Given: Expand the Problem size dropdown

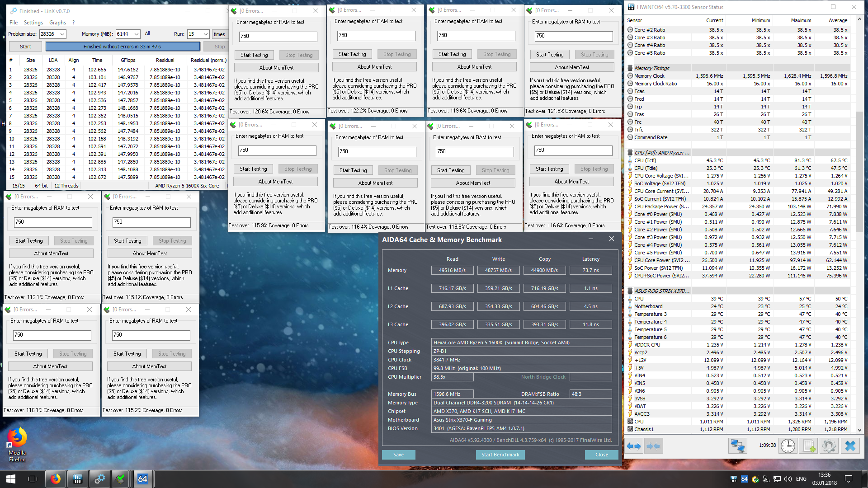Looking at the screenshot, I should 62,34.
